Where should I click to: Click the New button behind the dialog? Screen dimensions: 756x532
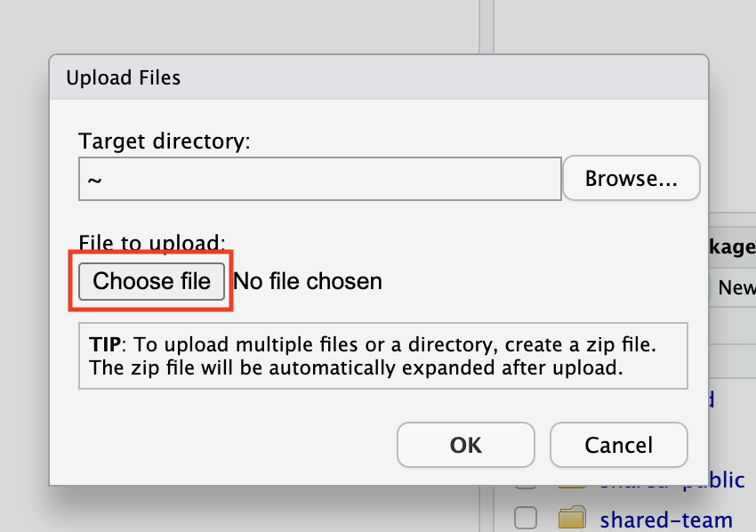click(744, 287)
